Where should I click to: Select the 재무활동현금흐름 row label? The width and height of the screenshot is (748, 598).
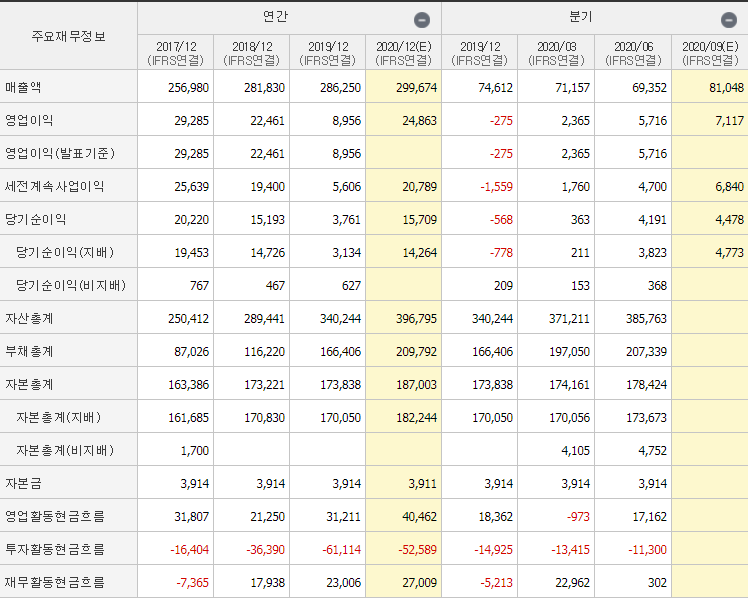coord(54,582)
